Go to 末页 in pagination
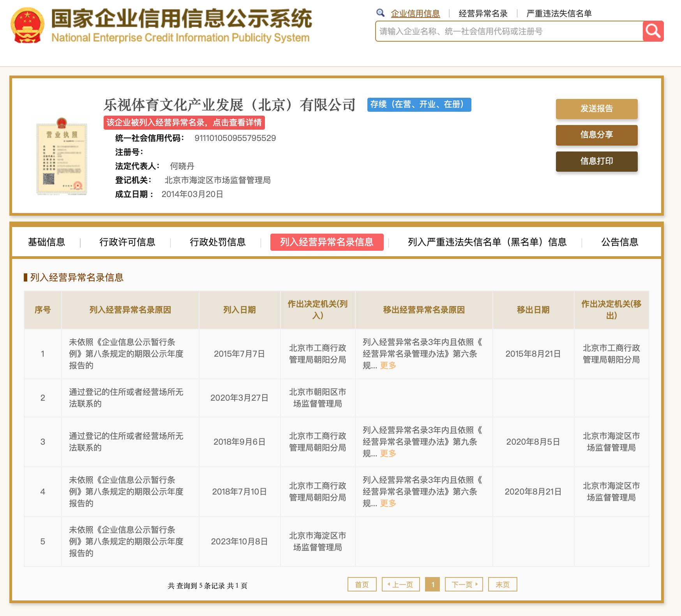The height and width of the screenshot is (616, 681). click(x=503, y=584)
